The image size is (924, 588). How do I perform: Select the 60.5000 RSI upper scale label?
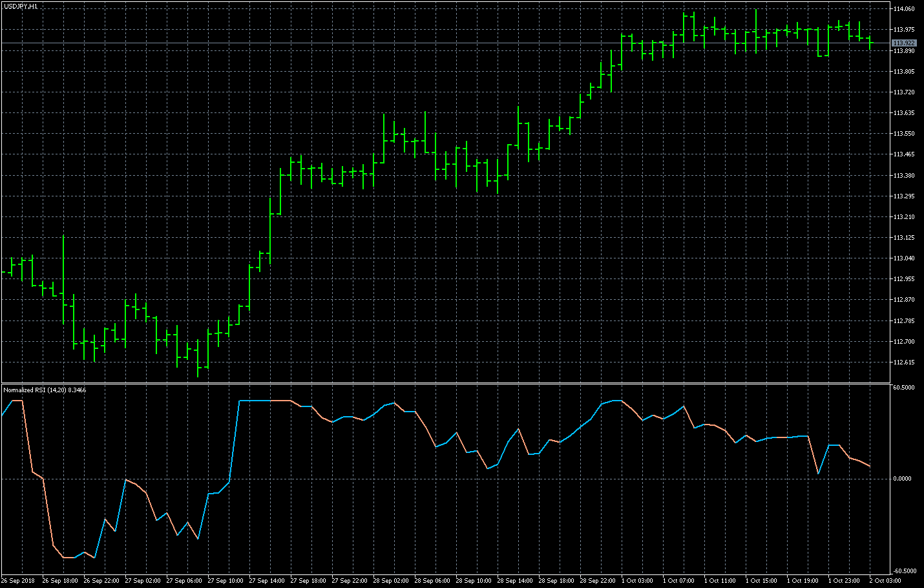[x=903, y=388]
